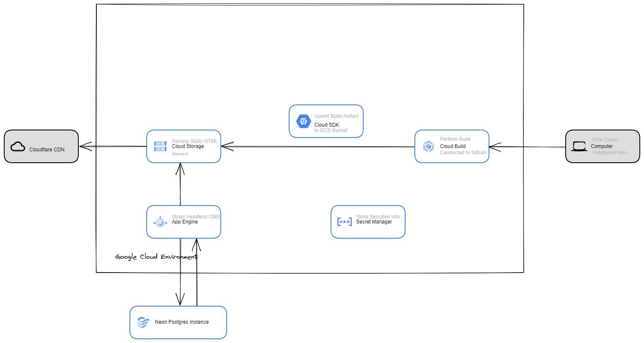
Task: Select the 'Secret Manager' label
Action: pos(374,222)
